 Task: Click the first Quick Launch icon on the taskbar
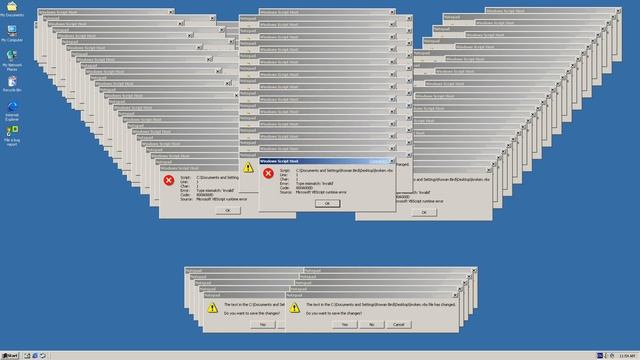[27, 356]
